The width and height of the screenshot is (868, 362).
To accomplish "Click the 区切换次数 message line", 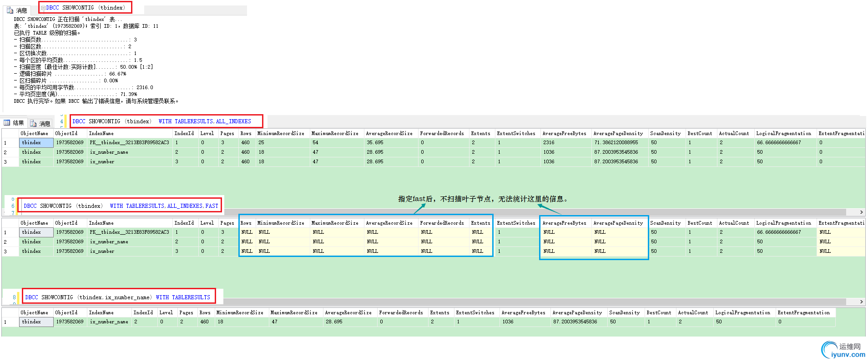I will pyautogui.click(x=75, y=53).
